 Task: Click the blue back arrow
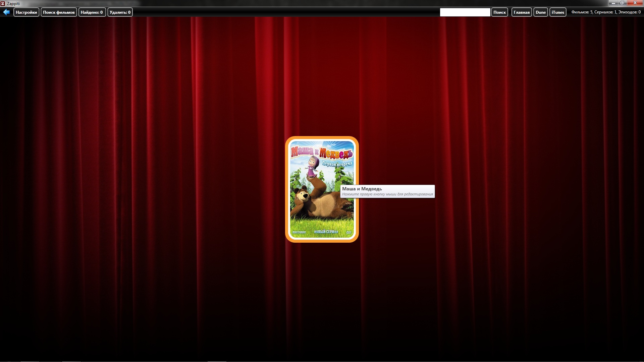6,12
